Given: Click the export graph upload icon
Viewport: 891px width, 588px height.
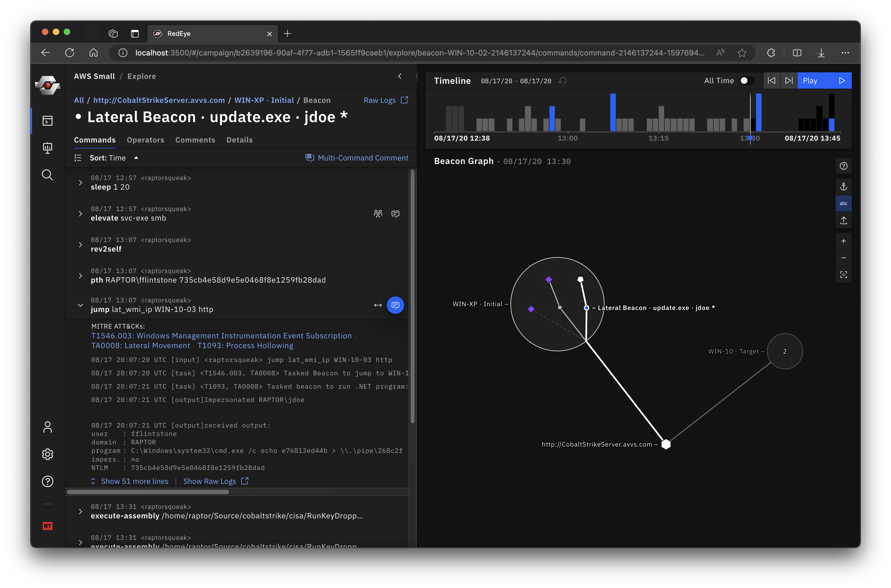Looking at the screenshot, I should (x=843, y=221).
